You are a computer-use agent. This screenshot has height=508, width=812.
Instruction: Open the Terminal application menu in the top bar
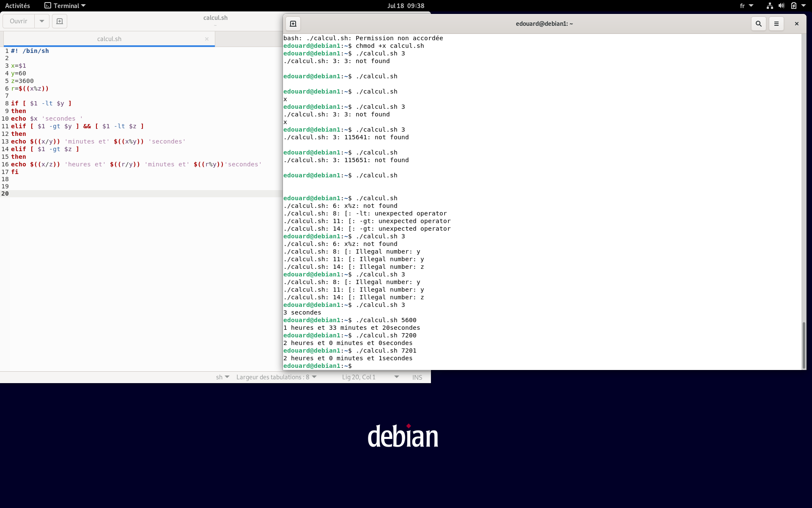[65, 6]
